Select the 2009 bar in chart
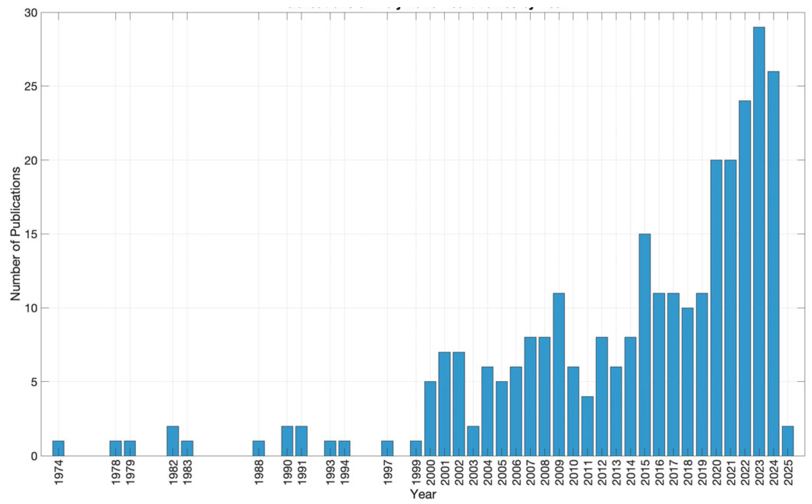 click(x=559, y=374)
